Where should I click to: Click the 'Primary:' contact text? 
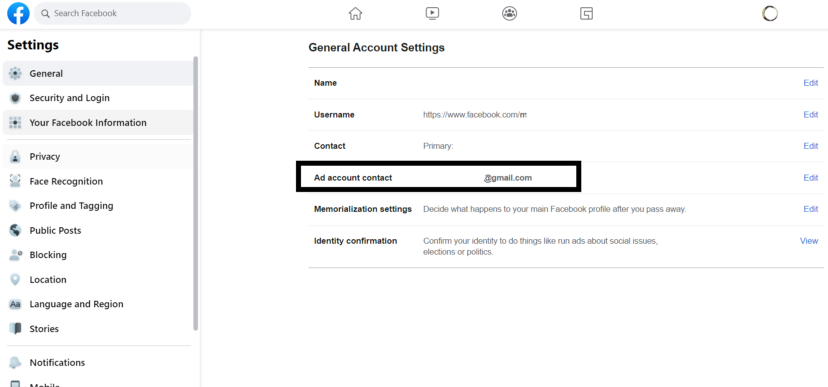pos(438,146)
